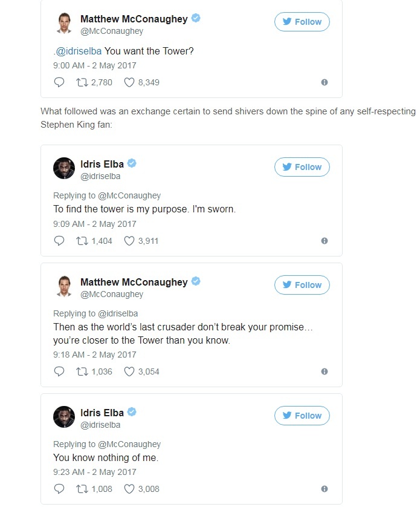Screen dimensions: 420x507
Task: Open the 9:09 AM - 2 May 2017 timestamp
Action: pyautogui.click(x=95, y=224)
